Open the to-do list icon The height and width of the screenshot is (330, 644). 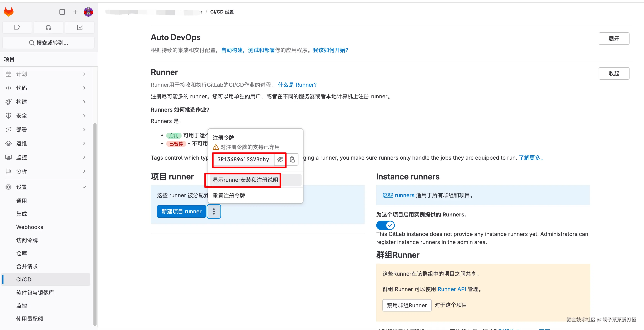coord(80,27)
